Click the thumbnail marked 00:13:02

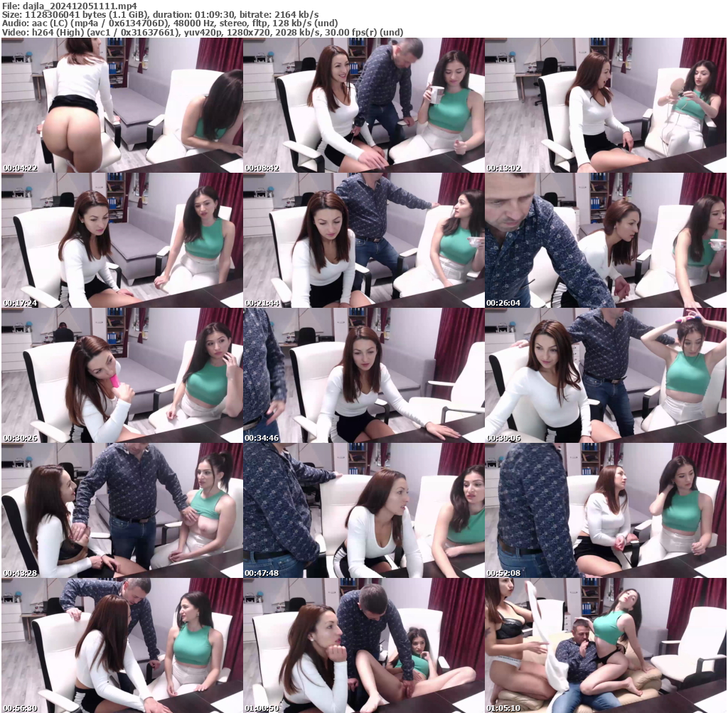pyautogui.click(x=605, y=105)
